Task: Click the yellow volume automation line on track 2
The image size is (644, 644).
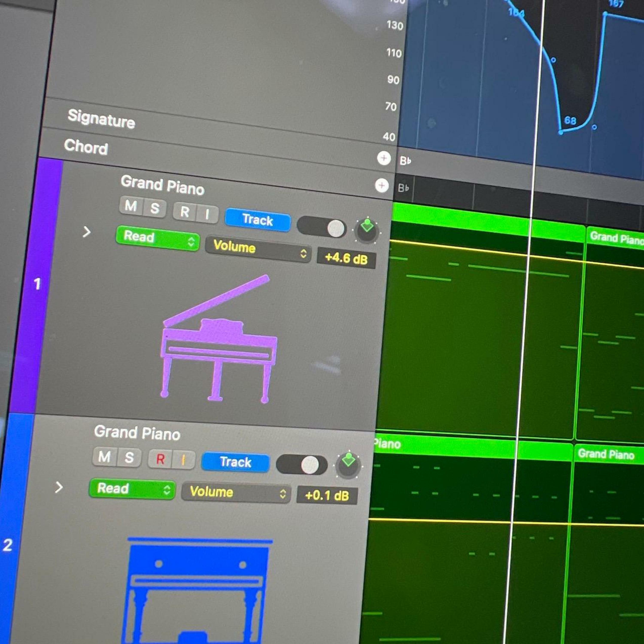Action: 507,522
